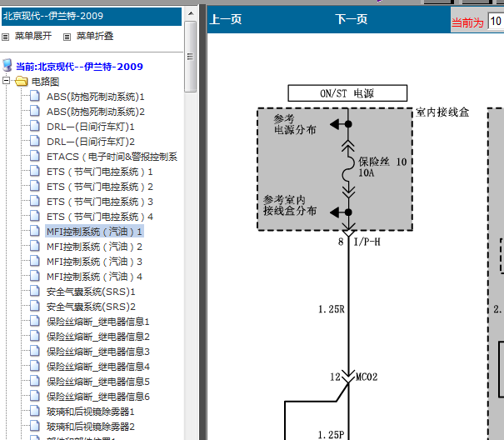Open ABS(防抱死制动系统)1 diagram
504x440 pixels.
click(96, 97)
